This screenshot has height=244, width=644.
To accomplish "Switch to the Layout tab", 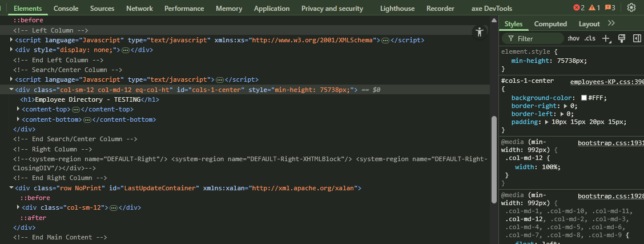I will (x=589, y=24).
